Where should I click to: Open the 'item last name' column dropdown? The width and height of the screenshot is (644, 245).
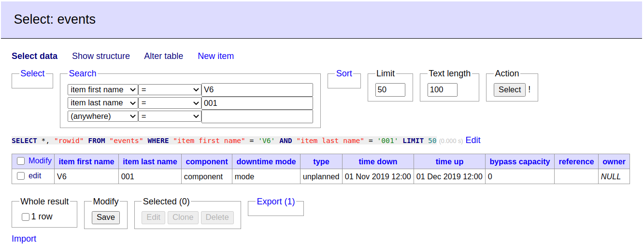[102, 103]
